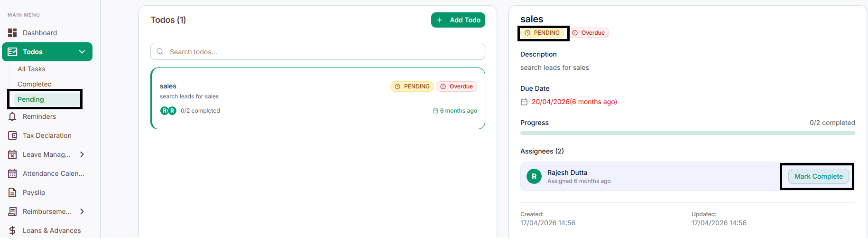Screen dimensions: 868x240
Task: Open Tax Declaration page
Action: click(x=47, y=135)
